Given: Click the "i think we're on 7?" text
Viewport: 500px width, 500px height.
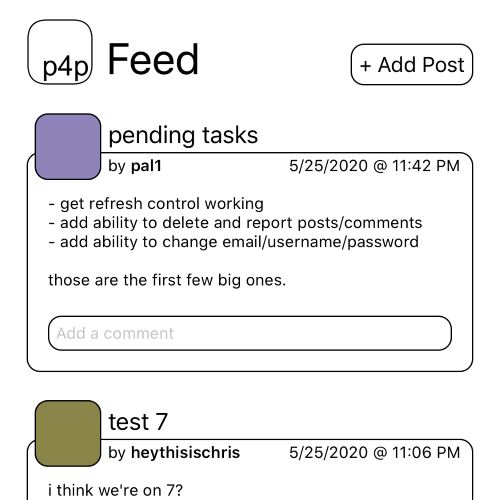Looking at the screenshot, I should [x=115, y=490].
